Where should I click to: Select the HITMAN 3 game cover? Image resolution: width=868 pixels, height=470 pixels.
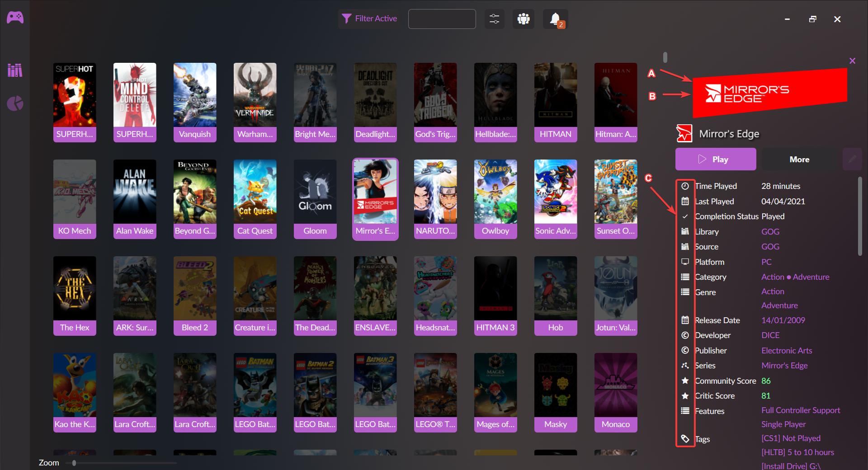(495, 296)
